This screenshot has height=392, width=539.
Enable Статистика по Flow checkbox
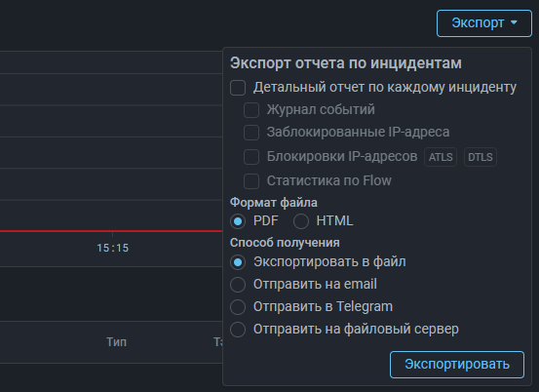[x=251, y=181]
